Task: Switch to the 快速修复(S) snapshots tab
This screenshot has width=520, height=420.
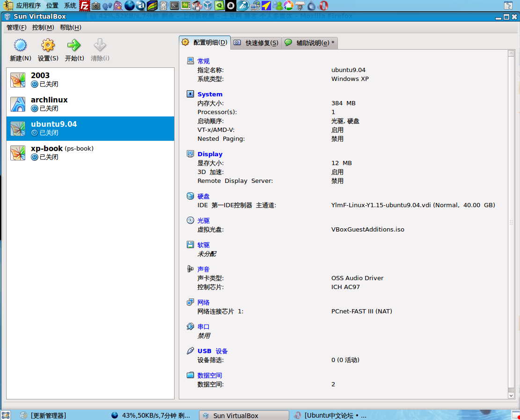Action: coord(256,43)
